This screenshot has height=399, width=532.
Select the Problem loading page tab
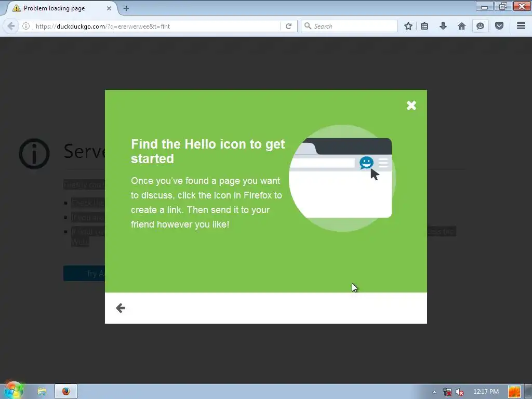[x=61, y=8]
